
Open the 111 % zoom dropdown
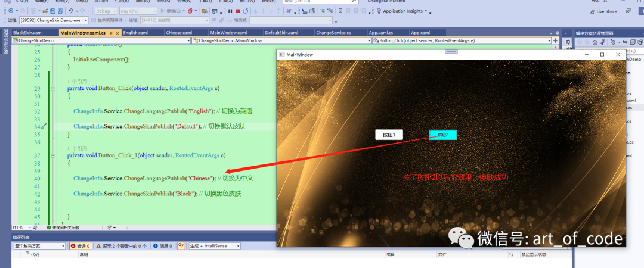21,228
